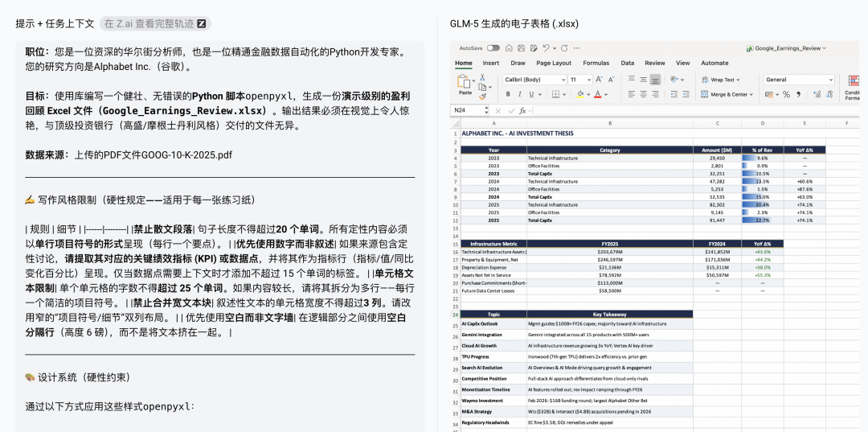Select Middle Align vertical alignment
The height and width of the screenshot is (432, 868).
pyautogui.click(x=643, y=80)
